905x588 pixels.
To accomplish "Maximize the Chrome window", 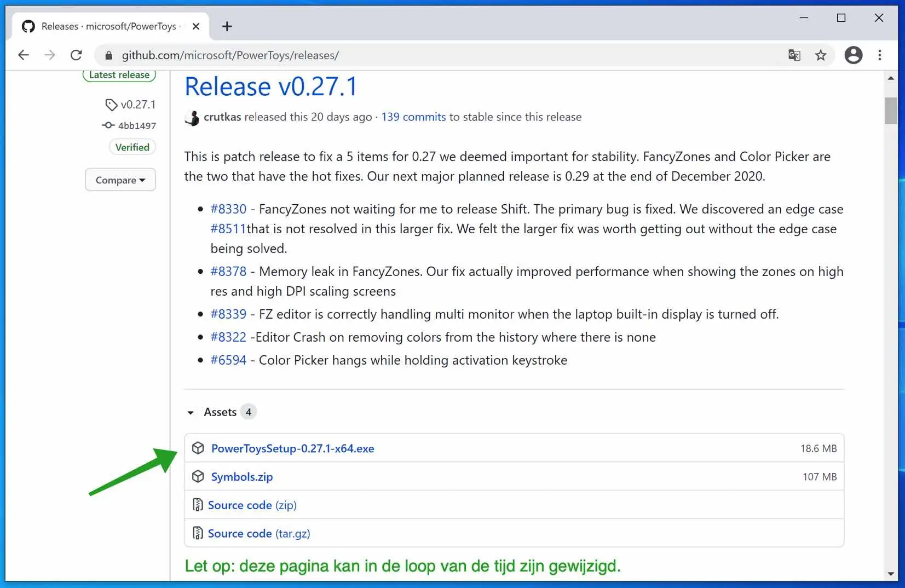I will [841, 18].
